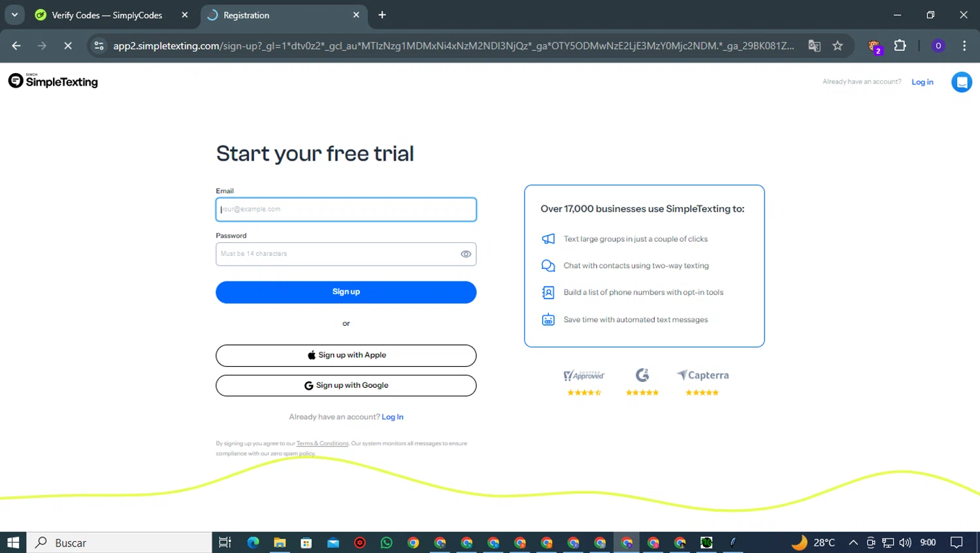980x553 pixels.
Task: Open the Chrome profile avatar
Action: point(938,46)
